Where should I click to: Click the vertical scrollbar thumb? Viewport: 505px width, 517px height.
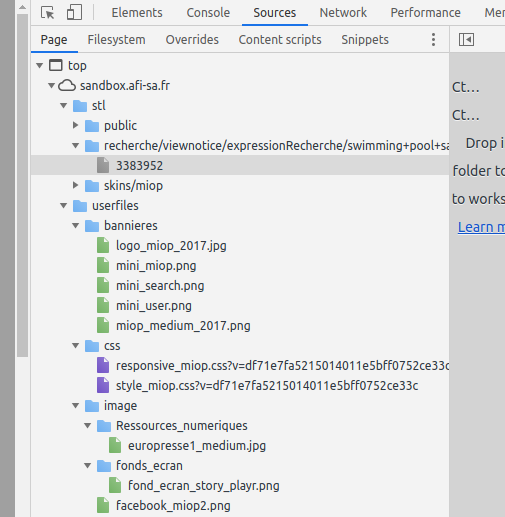click(22, 185)
